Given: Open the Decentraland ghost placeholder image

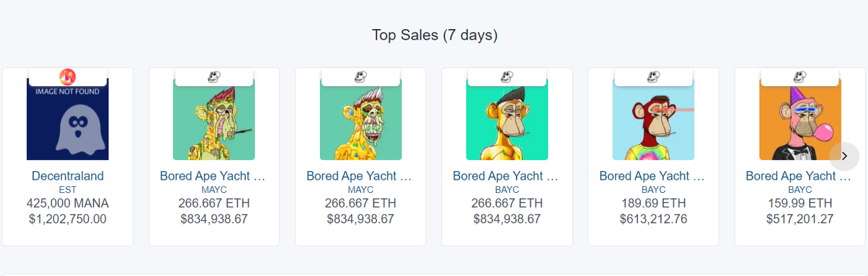Looking at the screenshot, I should point(68,119).
